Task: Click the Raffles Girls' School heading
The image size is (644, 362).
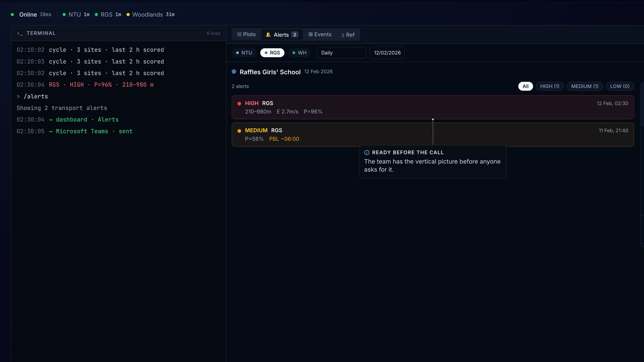Action: [x=270, y=72]
